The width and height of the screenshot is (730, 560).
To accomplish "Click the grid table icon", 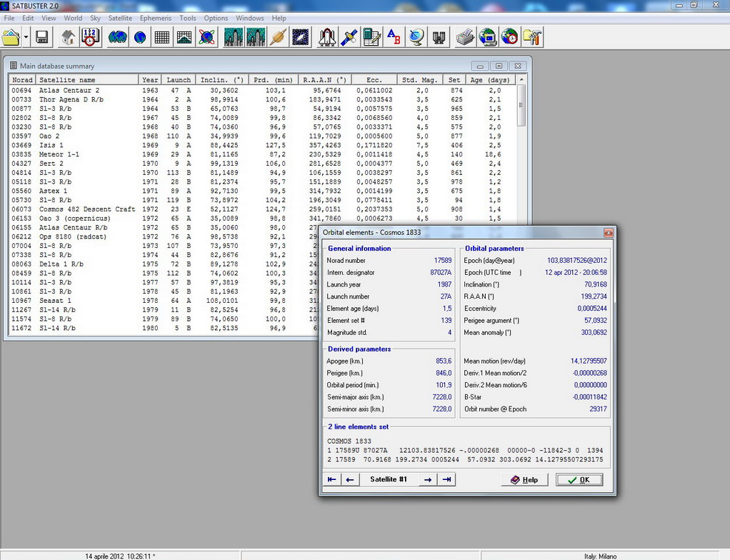I will (x=162, y=37).
